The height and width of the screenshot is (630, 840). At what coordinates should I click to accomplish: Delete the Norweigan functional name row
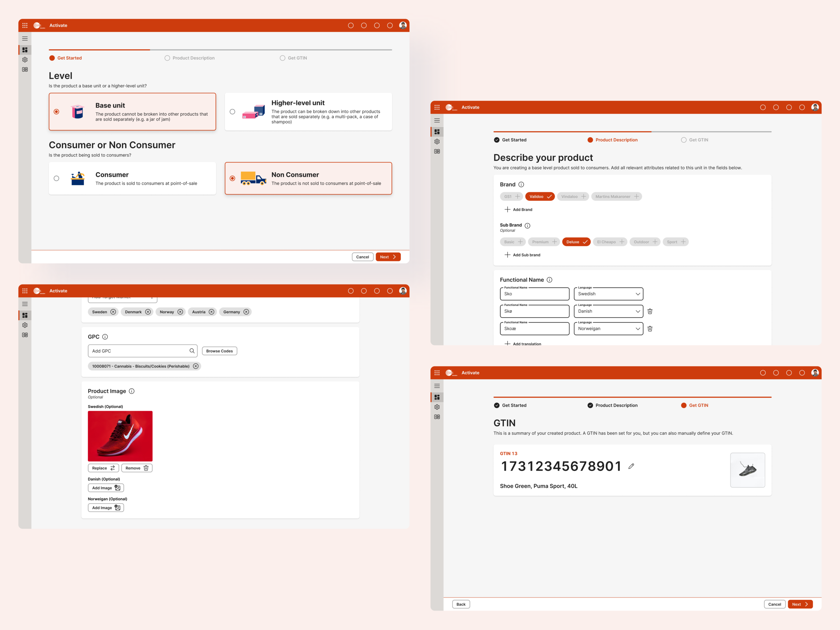650,329
